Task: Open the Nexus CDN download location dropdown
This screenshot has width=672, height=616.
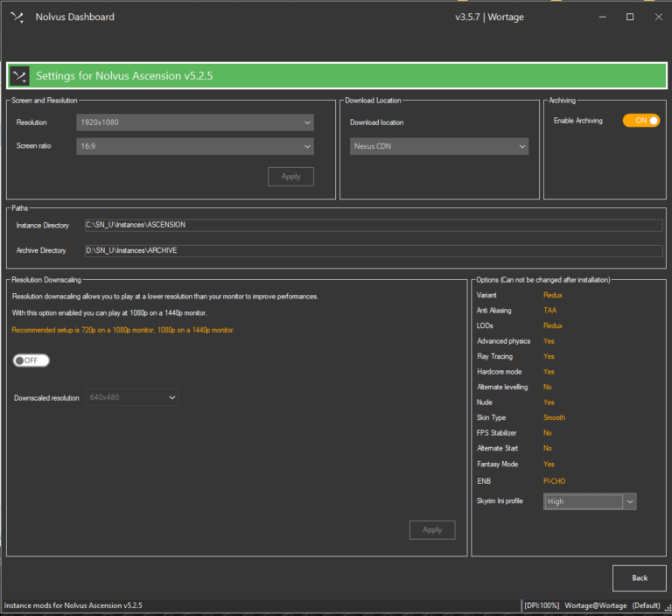Action: [x=439, y=147]
